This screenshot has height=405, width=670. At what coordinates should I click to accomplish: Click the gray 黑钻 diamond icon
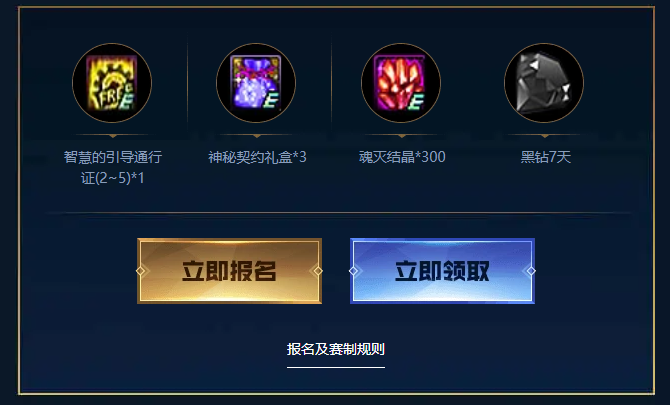[544, 83]
